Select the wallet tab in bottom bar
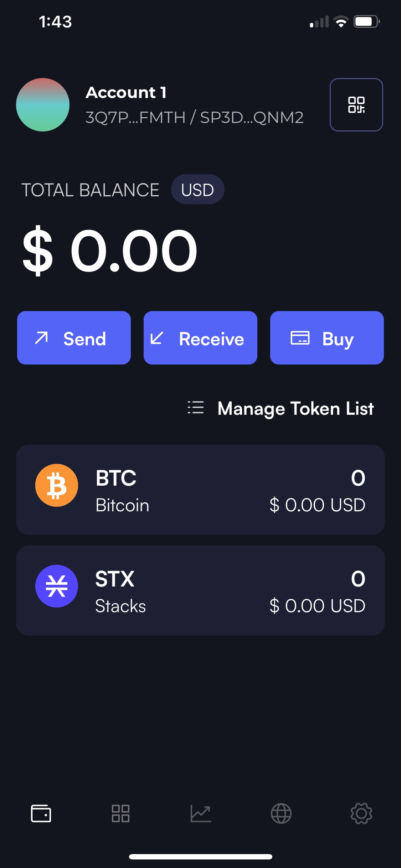 click(x=41, y=813)
